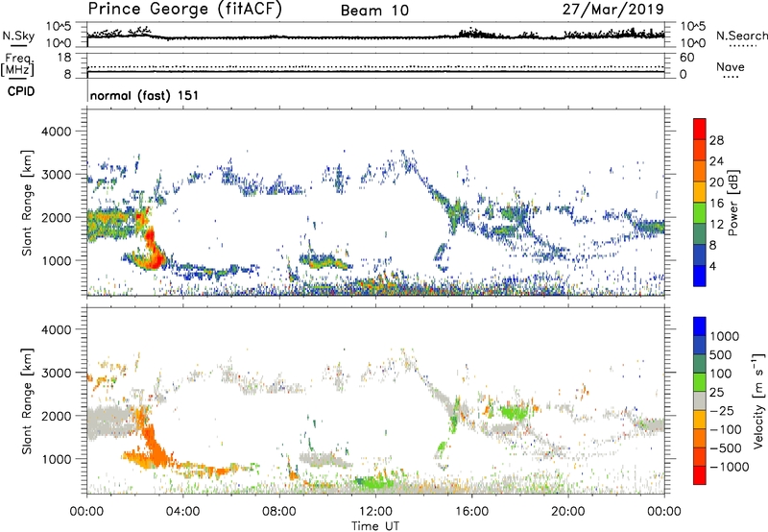Click the 'Prince George (fitACF)' plot title
This screenshot has width=768, height=532.
click(x=185, y=9)
